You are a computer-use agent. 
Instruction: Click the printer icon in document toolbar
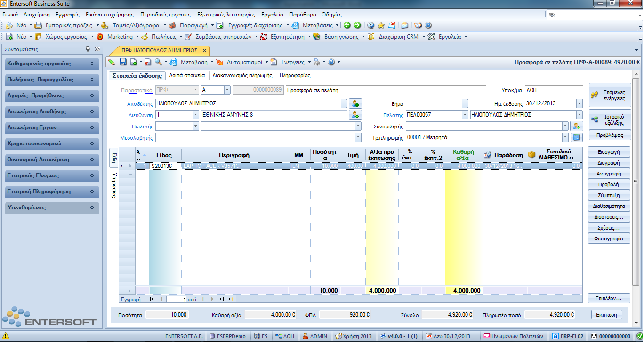317,62
